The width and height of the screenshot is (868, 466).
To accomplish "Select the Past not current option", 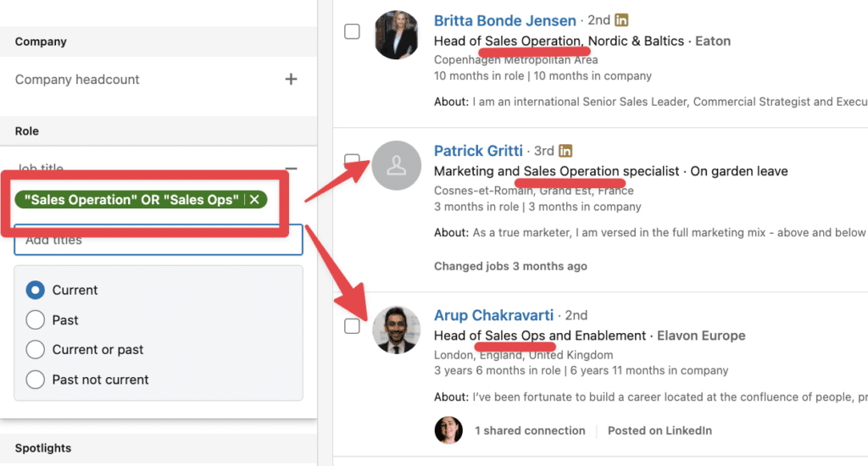I will pyautogui.click(x=36, y=380).
